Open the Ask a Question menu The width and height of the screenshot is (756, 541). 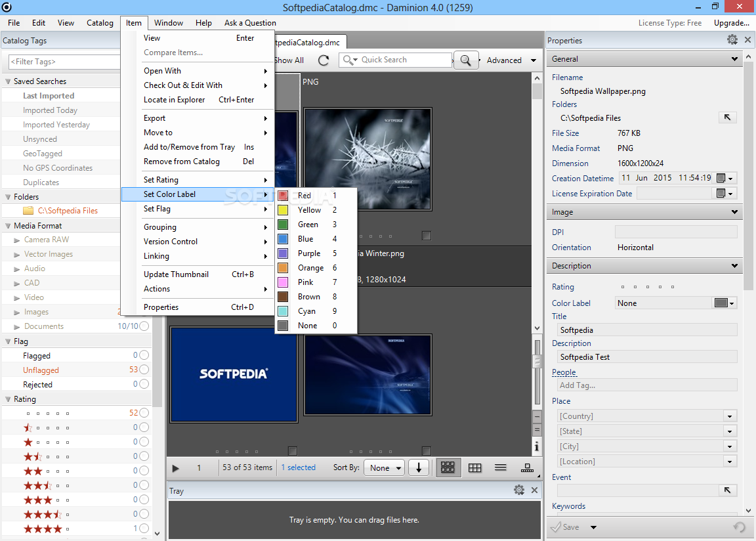pos(250,23)
